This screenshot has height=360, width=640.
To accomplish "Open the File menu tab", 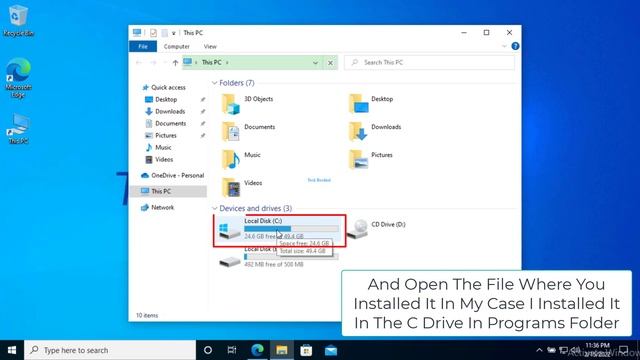I will (143, 47).
